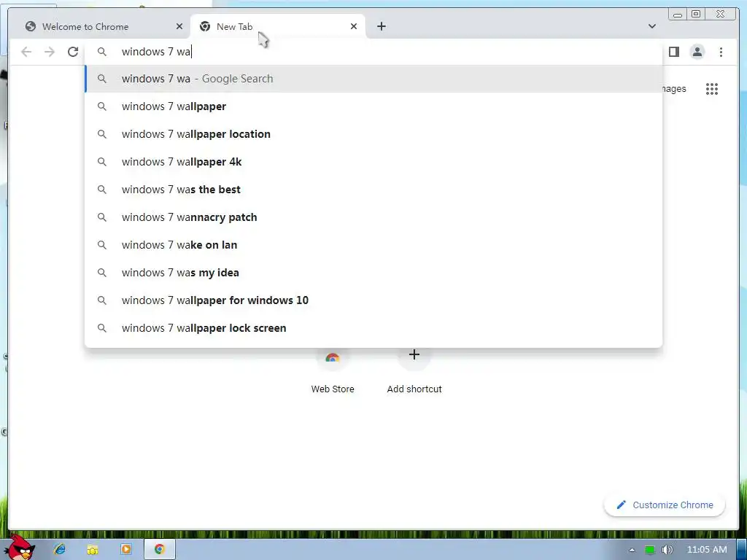Image resolution: width=747 pixels, height=560 pixels.
Task: Select suggestion 'windows 7 wallpaper 4k'
Action: point(373,161)
